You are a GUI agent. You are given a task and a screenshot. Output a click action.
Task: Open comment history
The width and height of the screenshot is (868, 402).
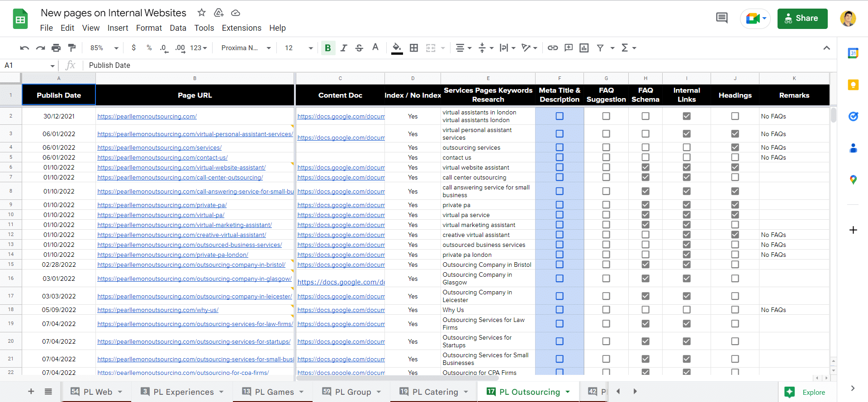coord(722,18)
